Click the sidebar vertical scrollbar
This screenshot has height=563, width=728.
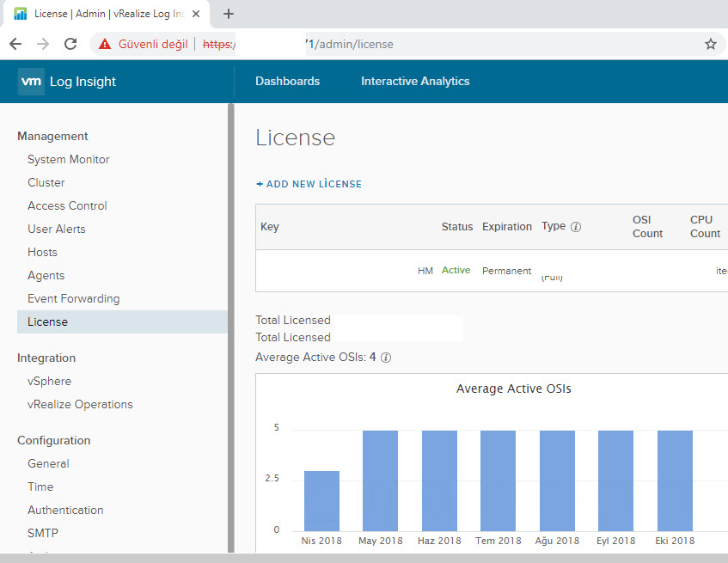[x=230, y=327]
